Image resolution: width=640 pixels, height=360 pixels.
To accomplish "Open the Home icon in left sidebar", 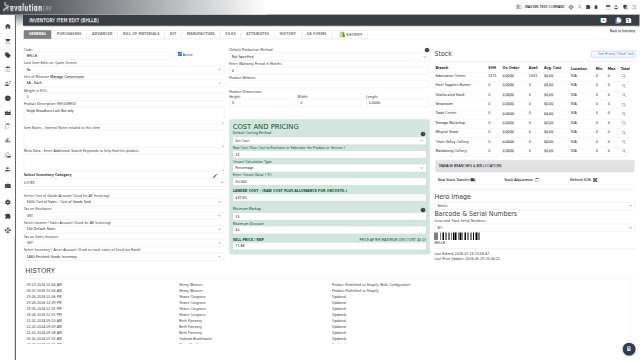I will (8, 27).
